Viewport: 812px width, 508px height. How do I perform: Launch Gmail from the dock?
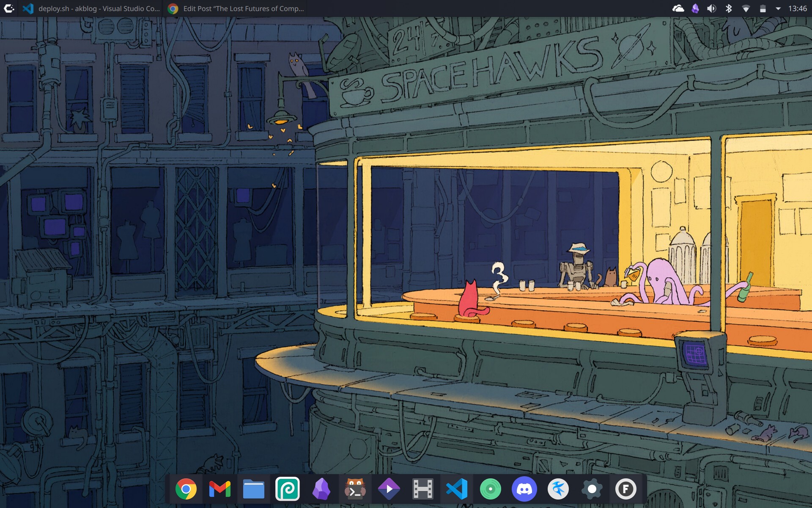[219, 489]
